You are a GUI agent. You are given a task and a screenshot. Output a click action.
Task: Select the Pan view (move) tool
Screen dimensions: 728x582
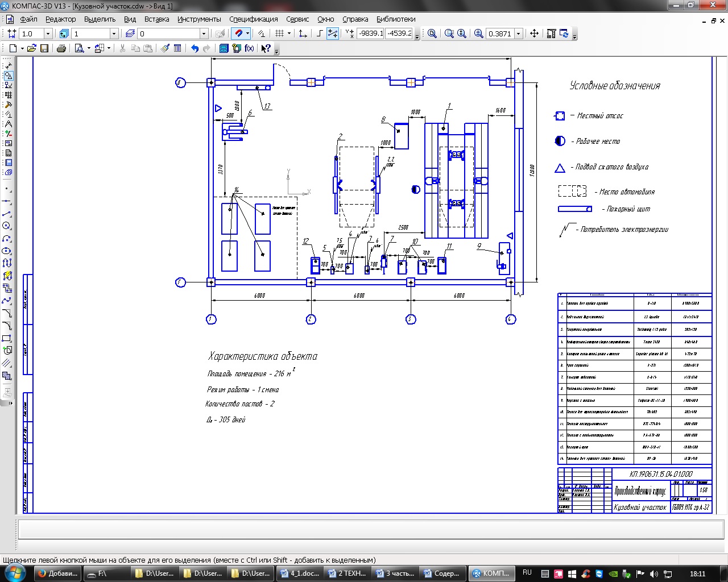click(x=534, y=34)
